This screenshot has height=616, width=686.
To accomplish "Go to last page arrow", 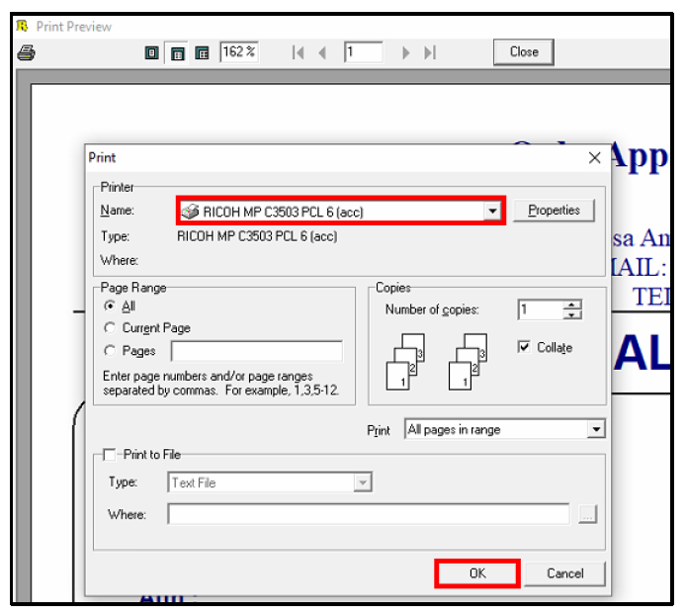I will point(430,53).
